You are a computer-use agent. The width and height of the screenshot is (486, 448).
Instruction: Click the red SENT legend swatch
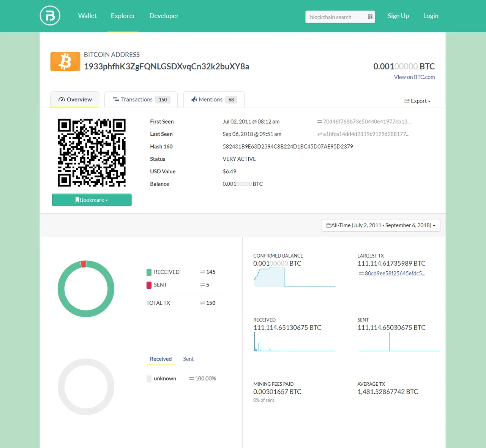[149, 285]
